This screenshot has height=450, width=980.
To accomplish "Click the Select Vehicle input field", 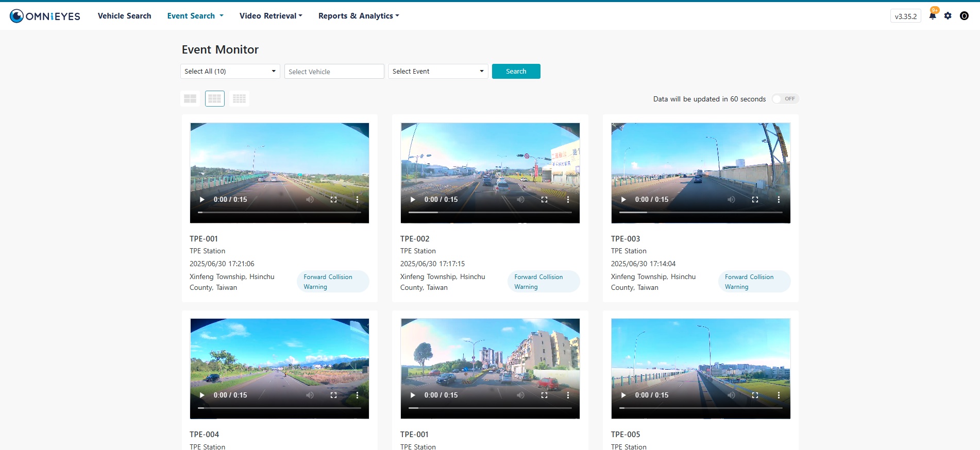I will [334, 72].
